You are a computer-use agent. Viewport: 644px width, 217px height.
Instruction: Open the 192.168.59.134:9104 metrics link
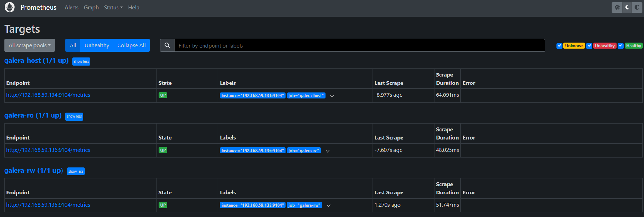pyautogui.click(x=48, y=95)
